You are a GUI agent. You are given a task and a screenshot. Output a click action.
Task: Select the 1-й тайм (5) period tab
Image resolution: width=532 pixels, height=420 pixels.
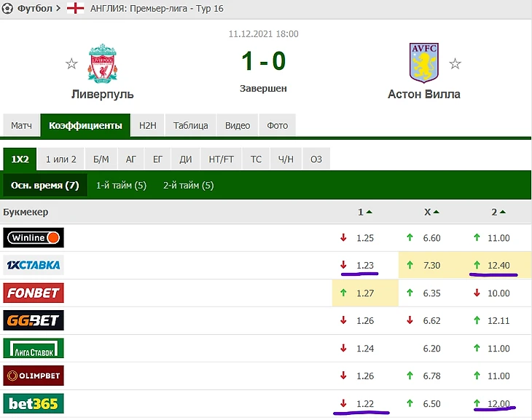click(121, 185)
